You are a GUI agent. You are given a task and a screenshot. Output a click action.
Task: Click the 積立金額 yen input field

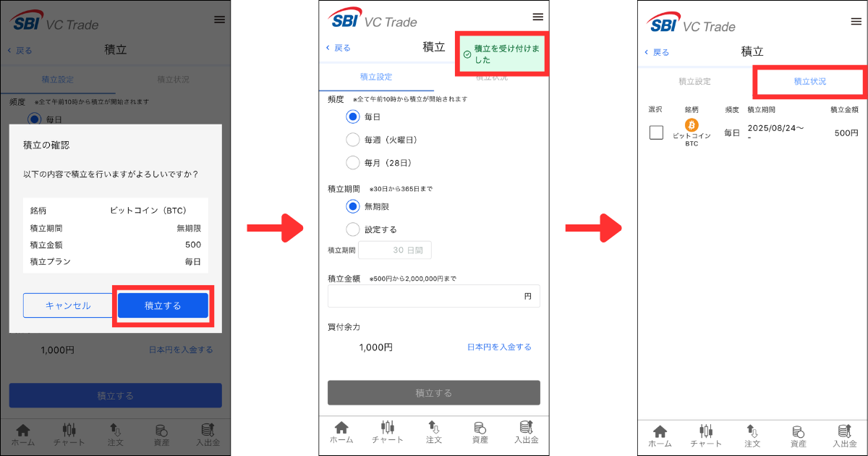(x=434, y=296)
